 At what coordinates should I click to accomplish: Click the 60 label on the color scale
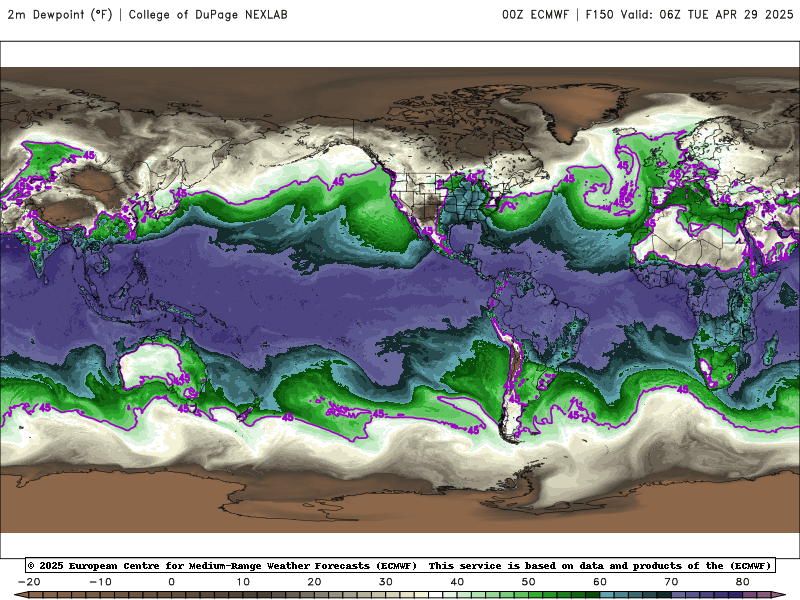(x=600, y=582)
